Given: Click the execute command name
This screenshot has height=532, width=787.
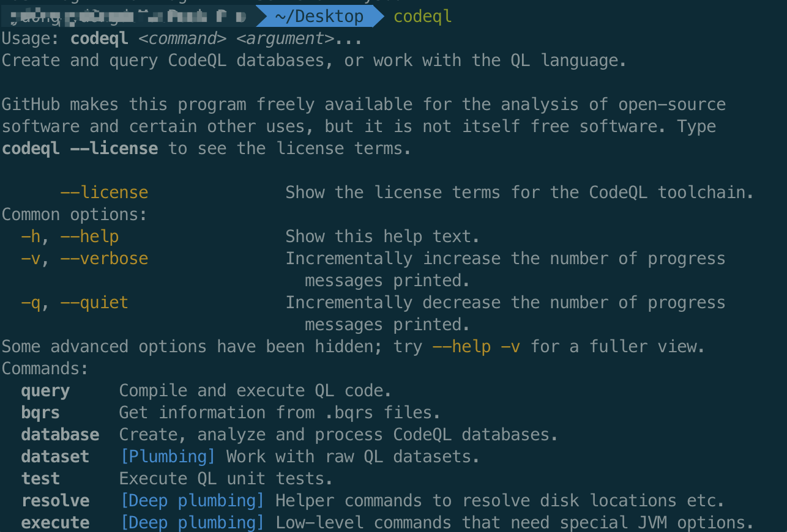Looking at the screenshot, I should point(55,523).
